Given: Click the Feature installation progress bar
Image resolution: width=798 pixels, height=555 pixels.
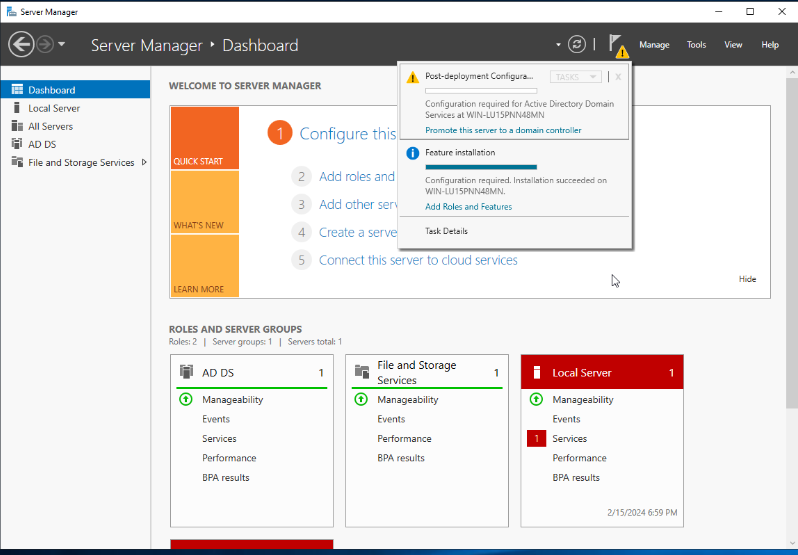Looking at the screenshot, I should pos(481,167).
